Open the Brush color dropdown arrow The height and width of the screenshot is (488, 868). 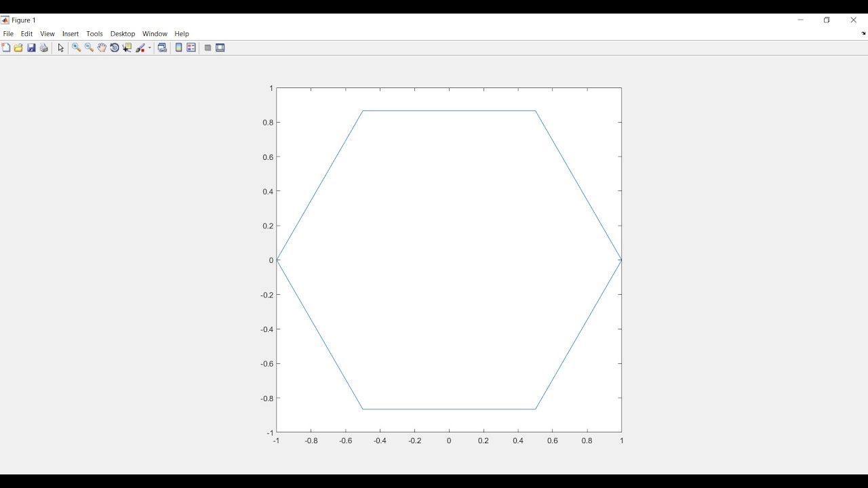tap(150, 48)
